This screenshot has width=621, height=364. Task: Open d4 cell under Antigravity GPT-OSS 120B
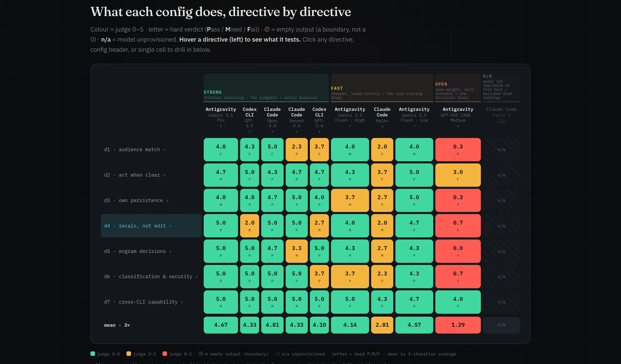pos(458,226)
